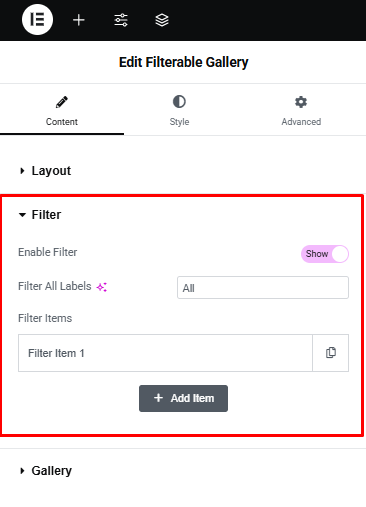The height and width of the screenshot is (507, 366).
Task: Duplicate Filter Item 1 with copy icon
Action: coord(331,353)
